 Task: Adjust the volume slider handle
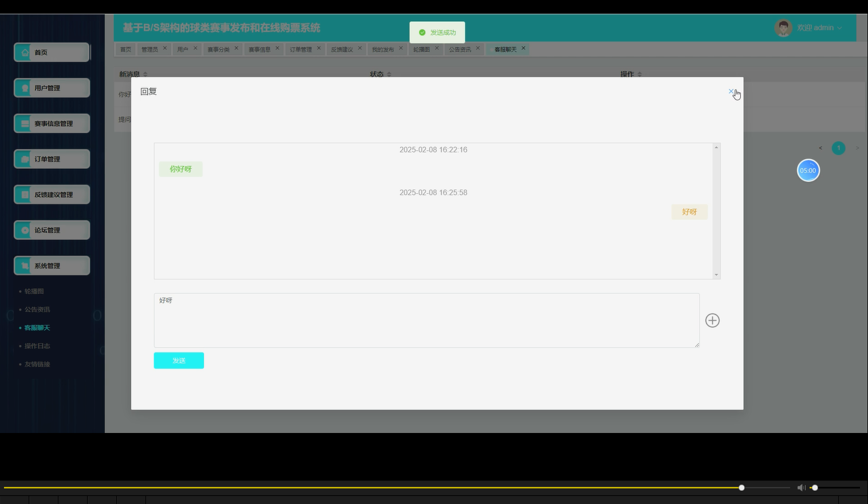[815, 487]
